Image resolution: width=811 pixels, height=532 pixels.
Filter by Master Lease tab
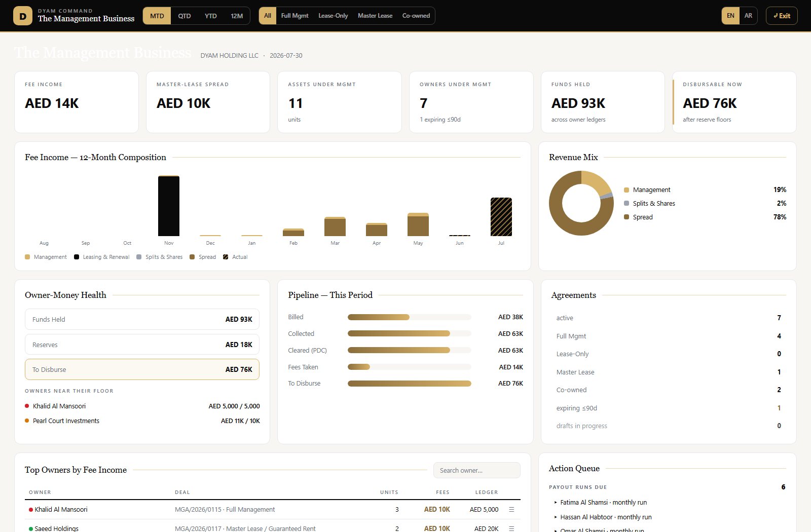point(375,16)
